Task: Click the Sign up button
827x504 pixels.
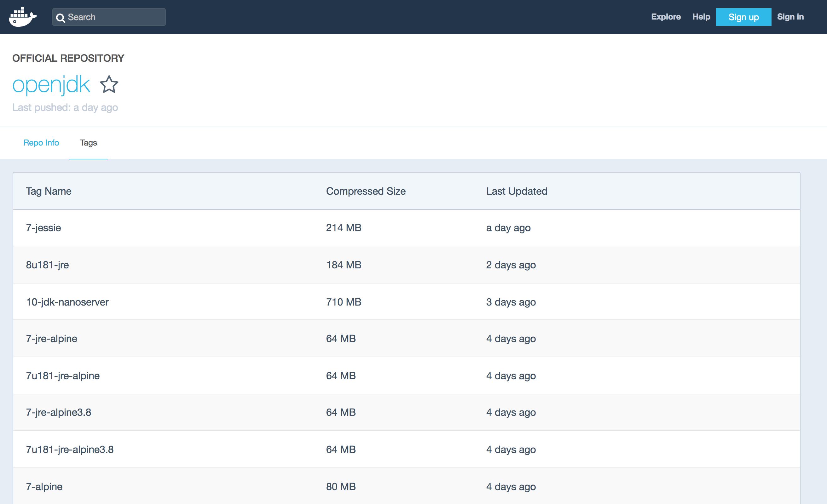Action: pos(743,17)
